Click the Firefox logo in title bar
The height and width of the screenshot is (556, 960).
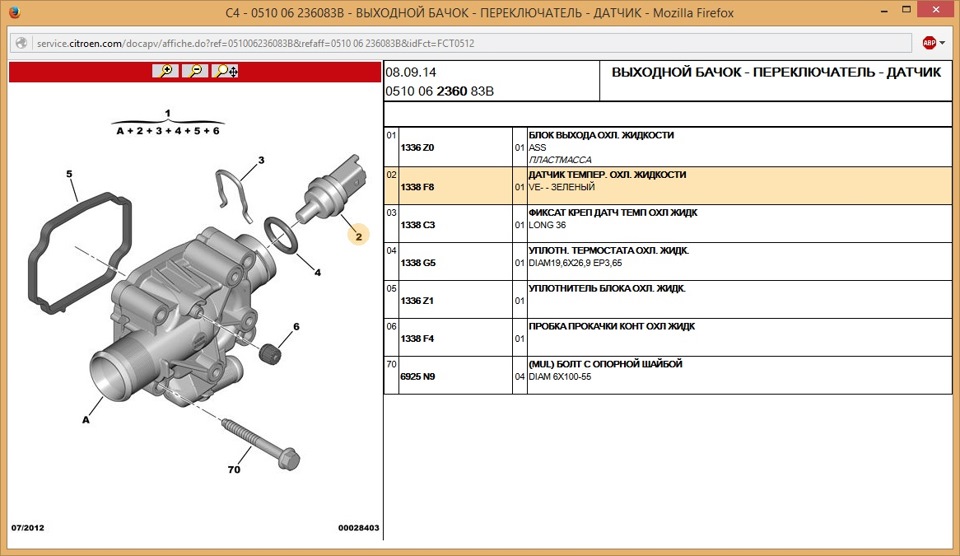tap(13, 12)
